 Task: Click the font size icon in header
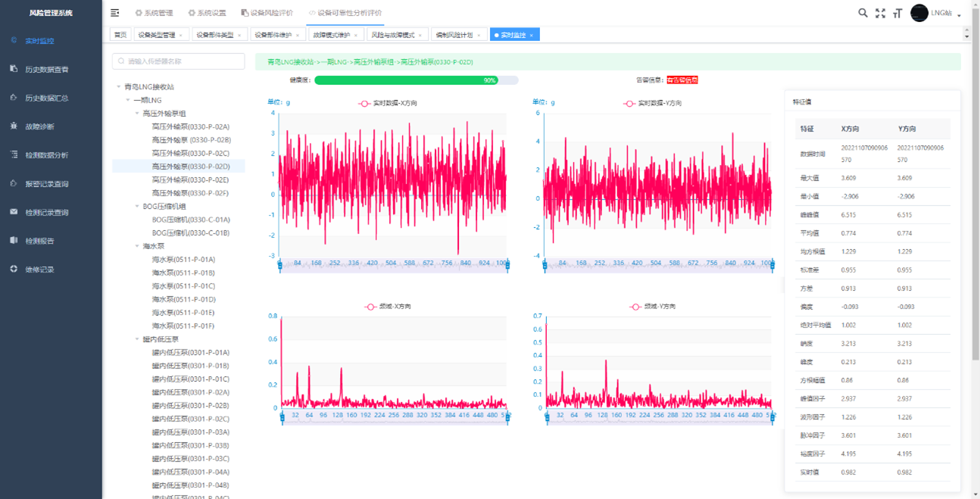click(x=897, y=13)
